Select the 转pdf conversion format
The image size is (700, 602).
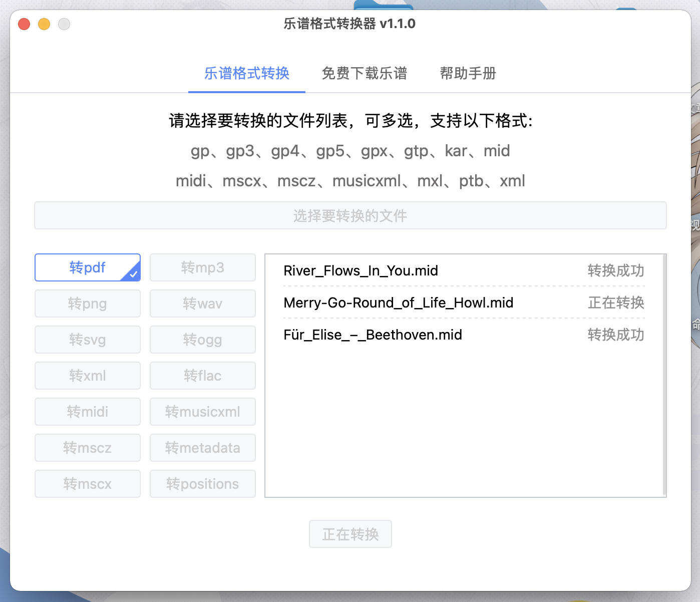click(x=87, y=267)
